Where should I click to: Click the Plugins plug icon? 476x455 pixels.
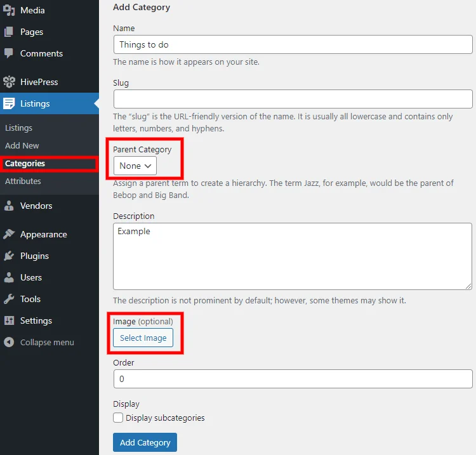(x=9, y=256)
